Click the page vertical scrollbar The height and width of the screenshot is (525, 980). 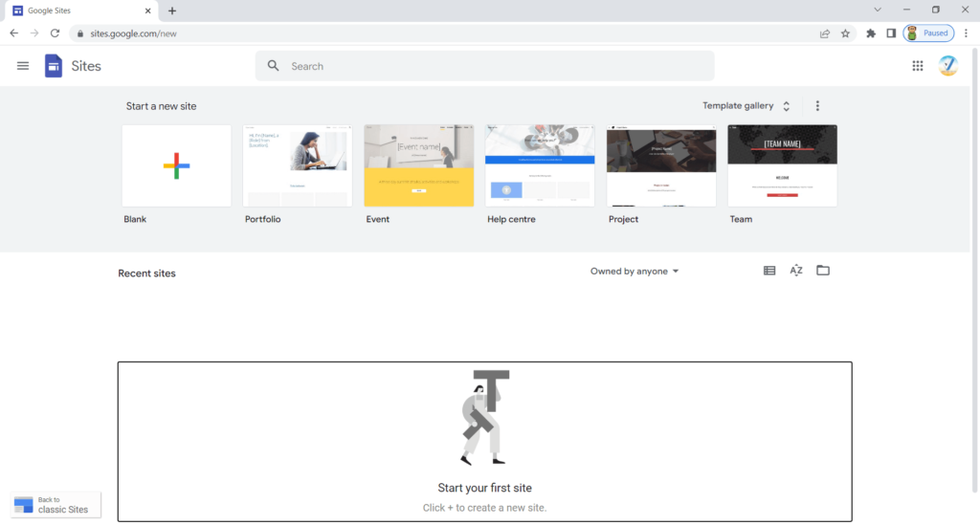click(x=975, y=269)
